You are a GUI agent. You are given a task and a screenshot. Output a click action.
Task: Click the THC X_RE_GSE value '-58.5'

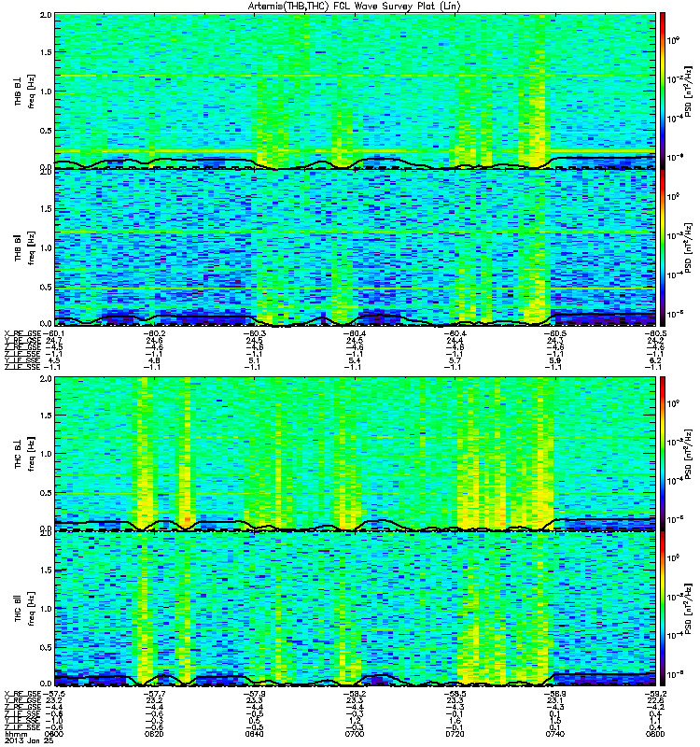455,694
